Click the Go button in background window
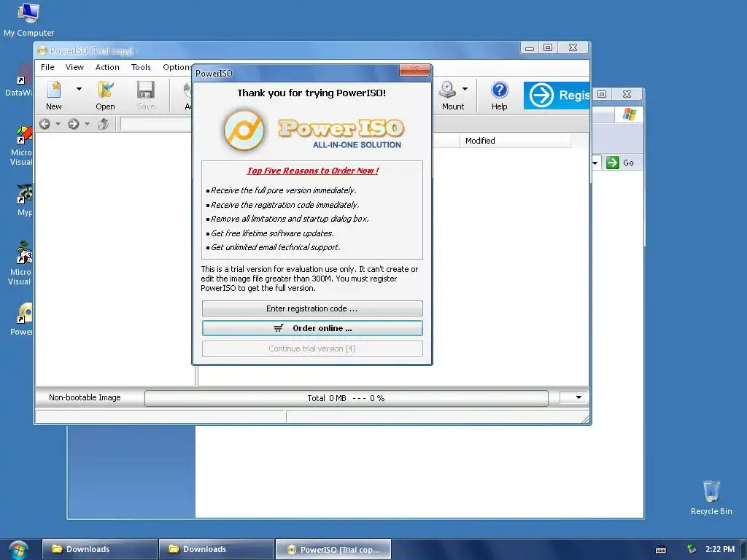Image resolution: width=747 pixels, height=560 pixels. coord(620,163)
